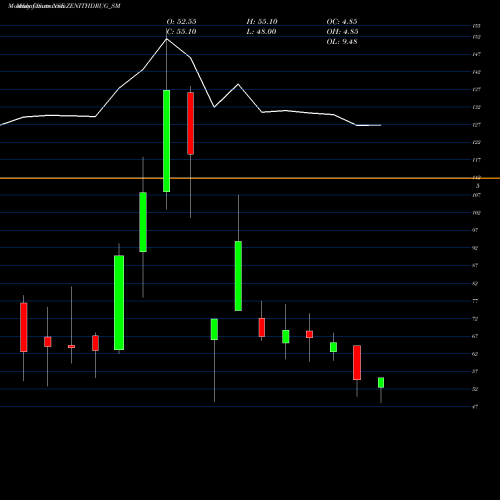Image resolution: width=500 pixels, height=500 pixels.
Task: Click the 155 price axis label
Action: click(x=476, y=26)
